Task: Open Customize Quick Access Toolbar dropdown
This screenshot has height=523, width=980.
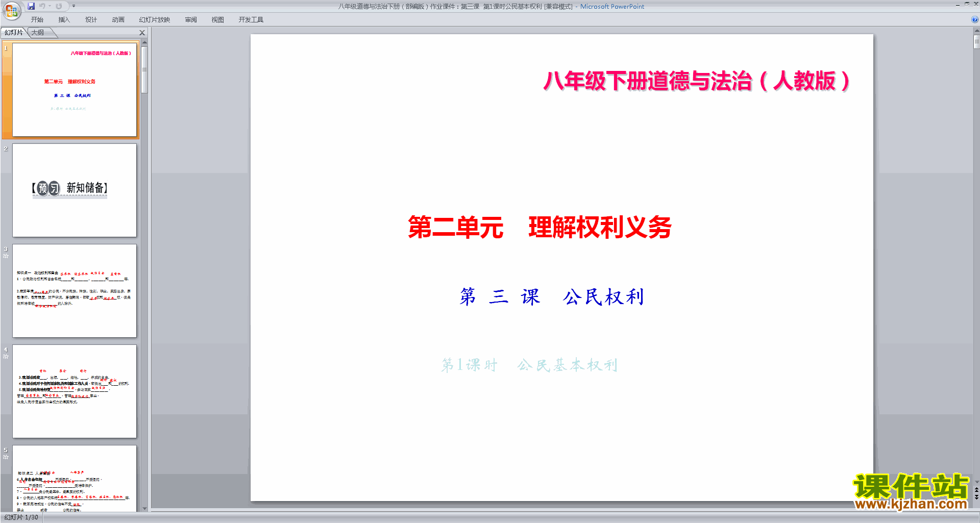Action: point(73,6)
